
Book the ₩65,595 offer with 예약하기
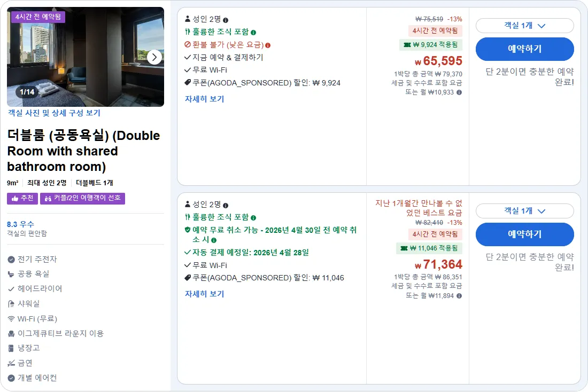pyautogui.click(x=524, y=49)
